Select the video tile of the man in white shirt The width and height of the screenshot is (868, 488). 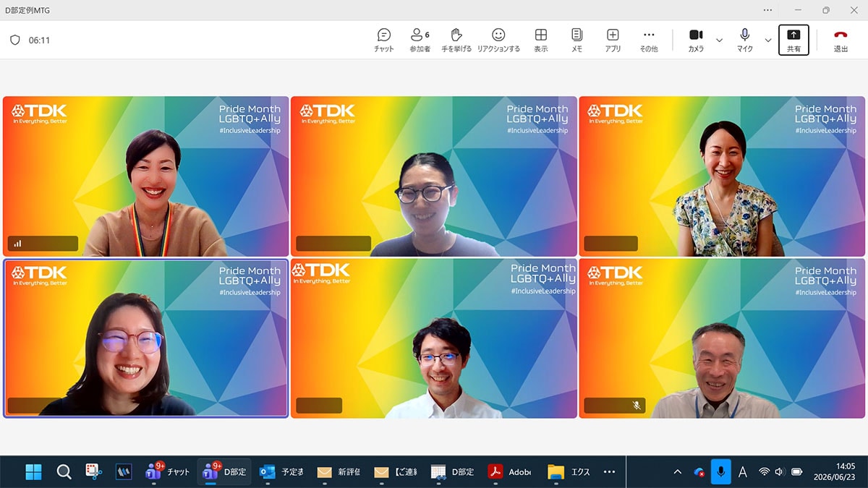[434, 338]
